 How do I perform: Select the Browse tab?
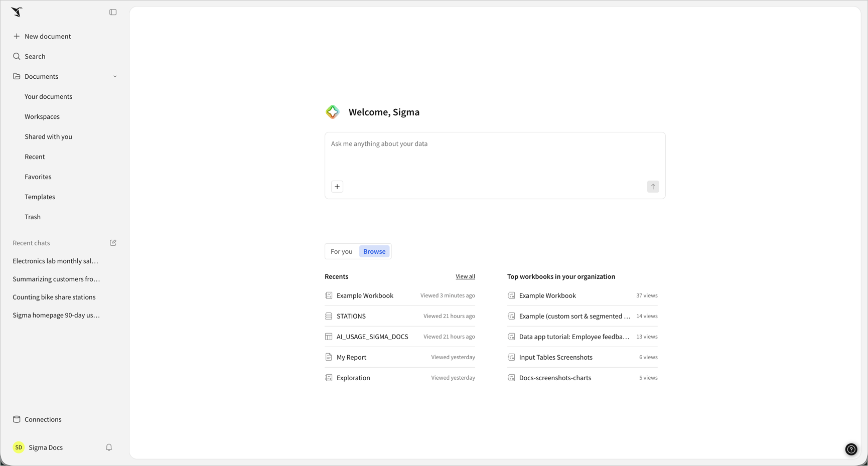(x=374, y=251)
